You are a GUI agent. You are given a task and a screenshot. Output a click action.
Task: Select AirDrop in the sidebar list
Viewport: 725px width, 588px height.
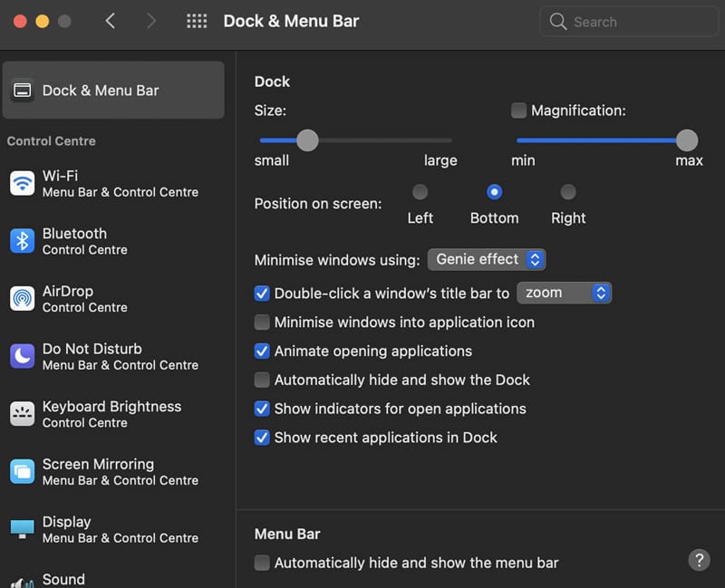(x=113, y=299)
